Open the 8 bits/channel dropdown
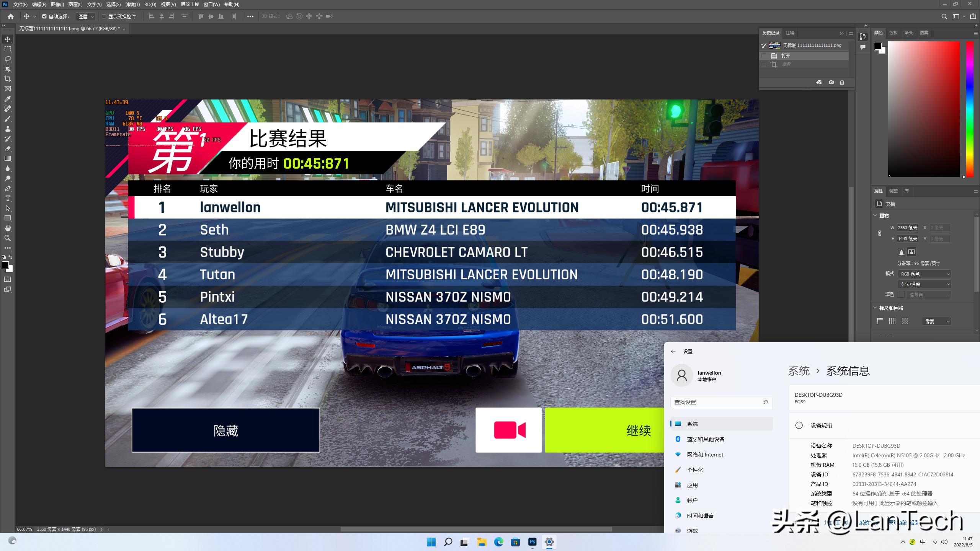Viewport: 980px width, 551px height. 924,284
